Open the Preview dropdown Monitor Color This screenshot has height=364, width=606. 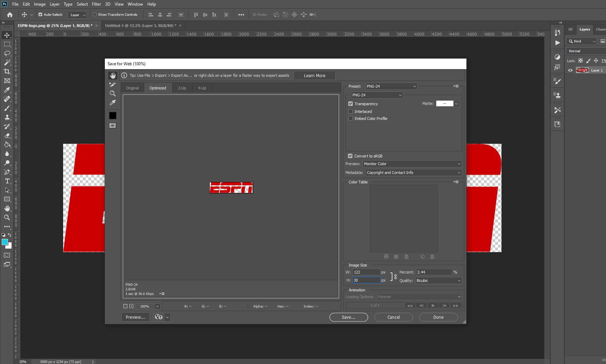coord(412,164)
